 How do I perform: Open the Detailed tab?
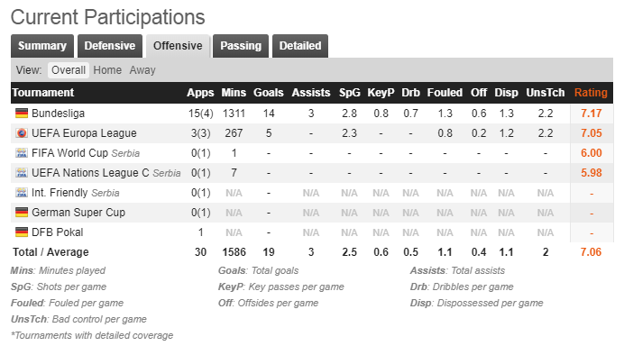coord(300,46)
